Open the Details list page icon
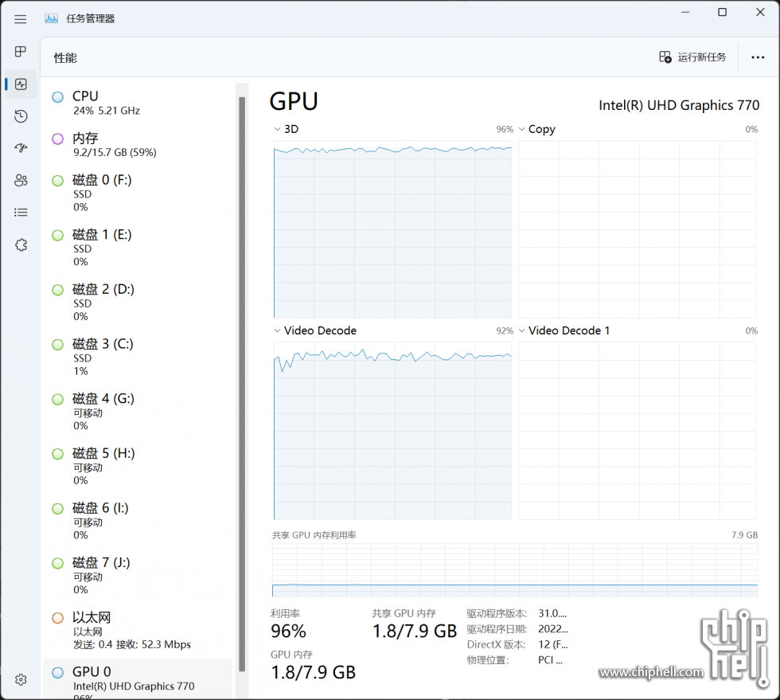The image size is (780, 700). point(21,213)
